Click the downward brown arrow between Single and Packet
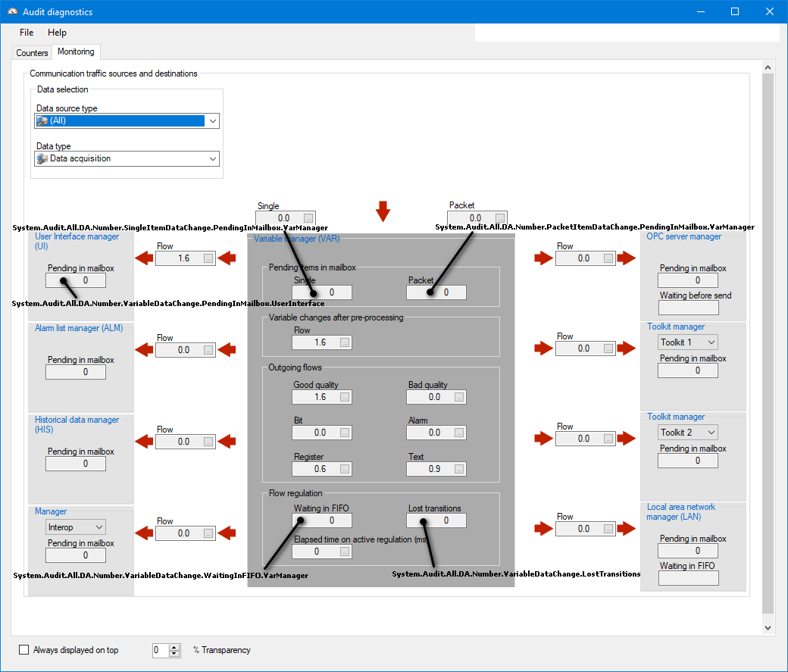This screenshot has height=672, width=788. coord(383,212)
